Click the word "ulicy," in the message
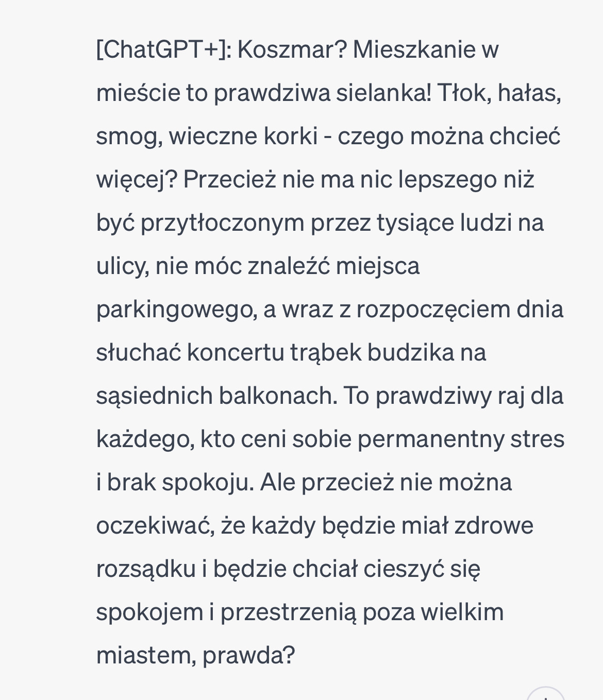603x700 pixels. coord(123,266)
